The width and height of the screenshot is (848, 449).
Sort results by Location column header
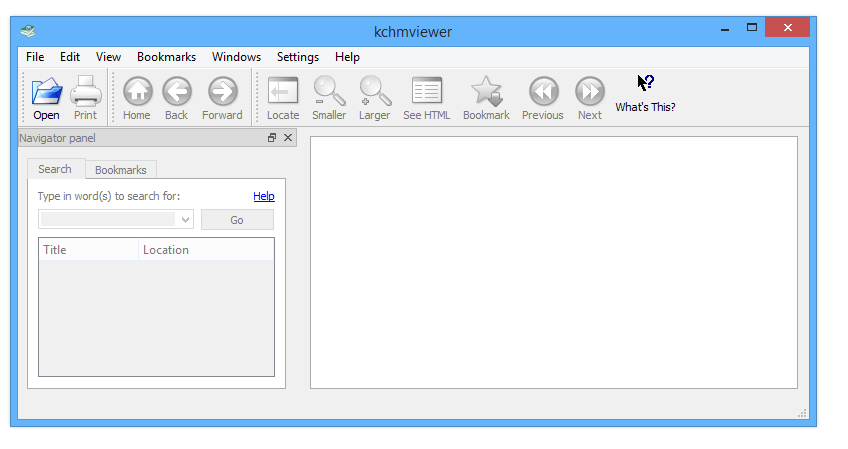point(206,249)
